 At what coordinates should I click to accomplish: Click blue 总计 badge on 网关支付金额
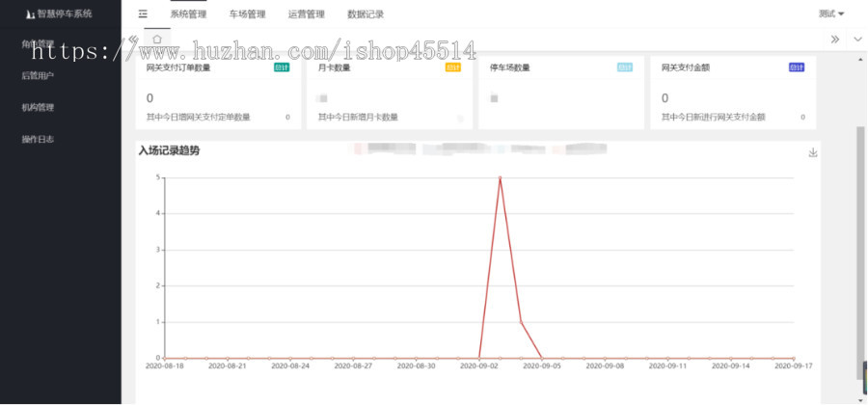(x=797, y=67)
